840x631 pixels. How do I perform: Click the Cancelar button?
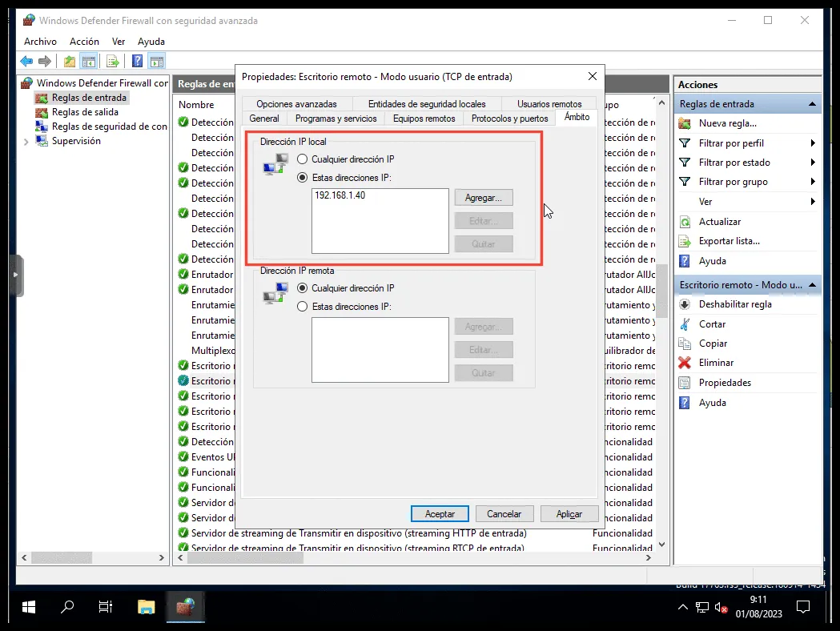[x=504, y=514]
